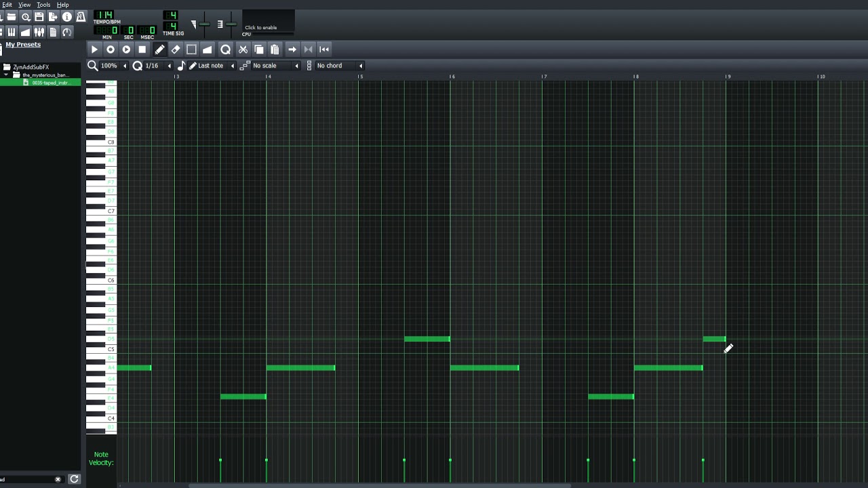Click the arrow beside No chord
Screen dimensions: 868x488
(361, 66)
